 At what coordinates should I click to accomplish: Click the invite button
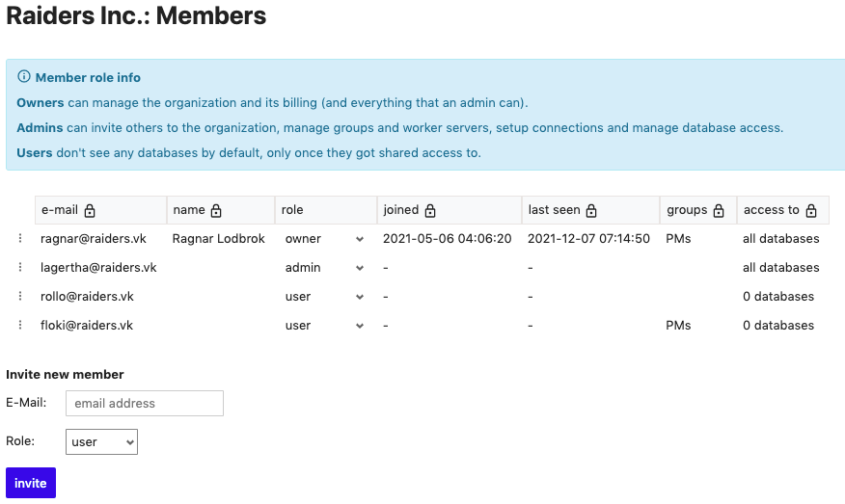pyautogui.click(x=31, y=483)
